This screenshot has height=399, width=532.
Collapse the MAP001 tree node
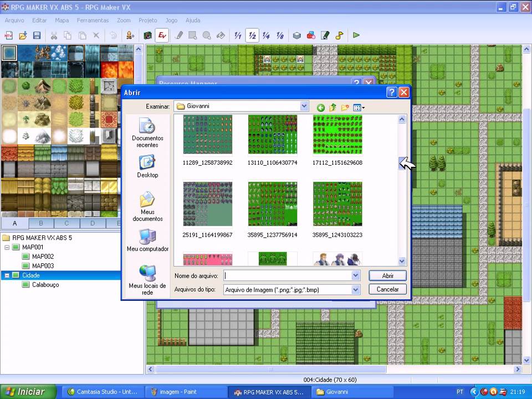7,247
